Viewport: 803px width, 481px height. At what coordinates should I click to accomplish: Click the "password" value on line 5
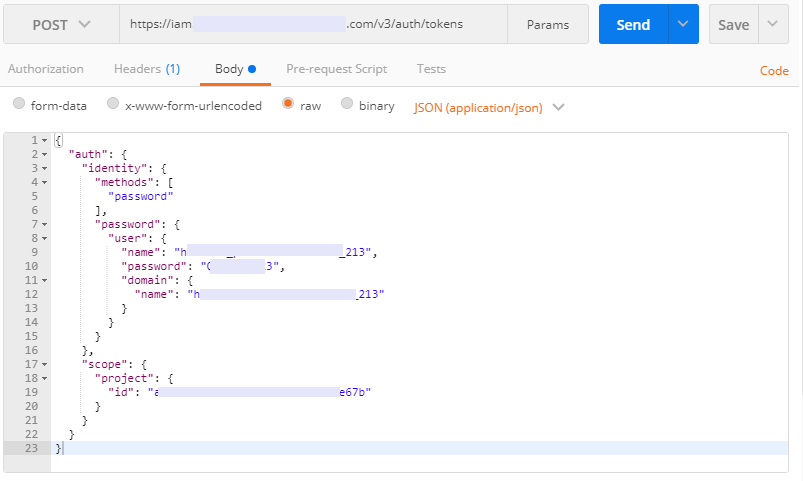pyautogui.click(x=140, y=196)
